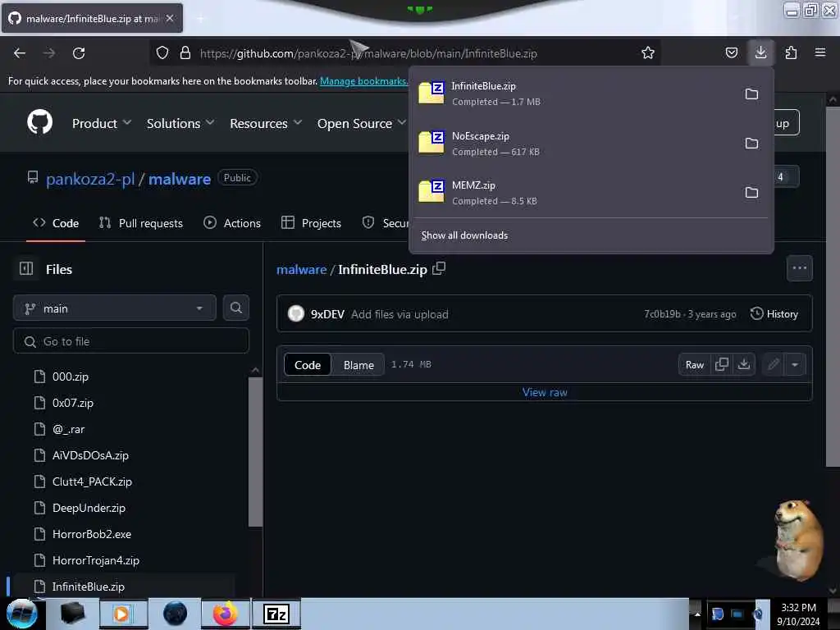The height and width of the screenshot is (630, 840).
Task: Expand more edit options caret
Action: [x=795, y=365]
